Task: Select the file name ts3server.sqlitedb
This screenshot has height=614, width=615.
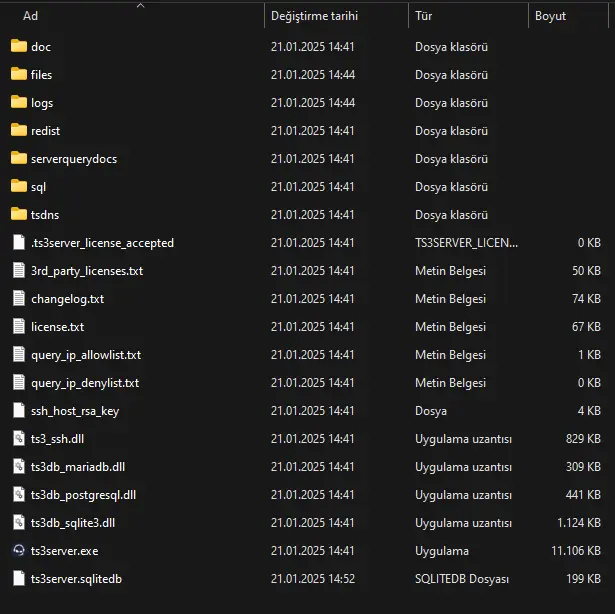Action: 76,579
